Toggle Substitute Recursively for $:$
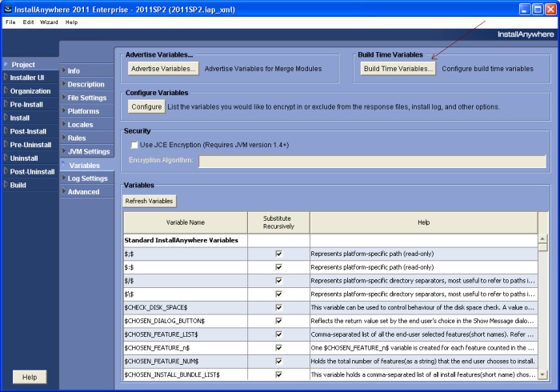Image resolution: width=560 pixels, height=392 pixels. (x=278, y=267)
